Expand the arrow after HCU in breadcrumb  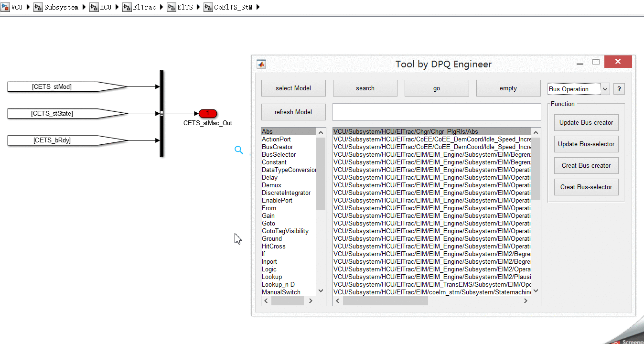coord(117,8)
